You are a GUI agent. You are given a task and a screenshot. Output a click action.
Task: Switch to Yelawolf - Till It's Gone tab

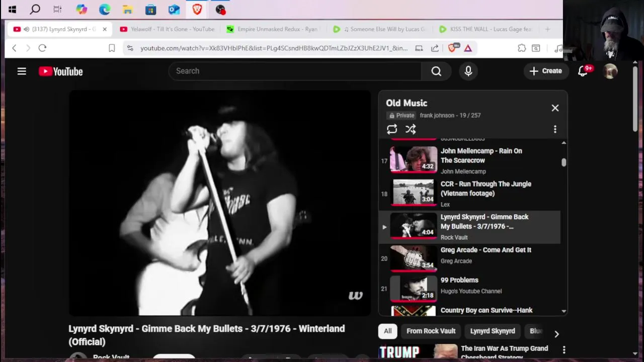tap(167, 29)
